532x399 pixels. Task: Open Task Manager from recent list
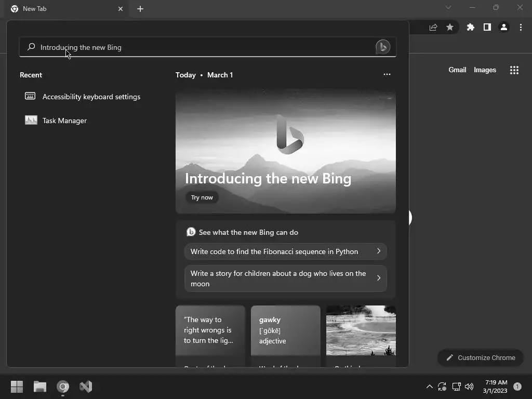64,121
